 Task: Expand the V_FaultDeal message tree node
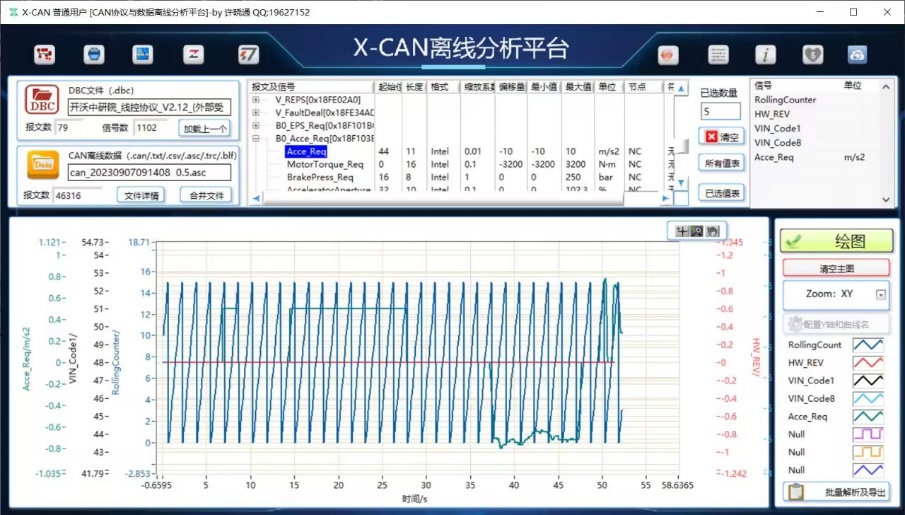pos(256,113)
